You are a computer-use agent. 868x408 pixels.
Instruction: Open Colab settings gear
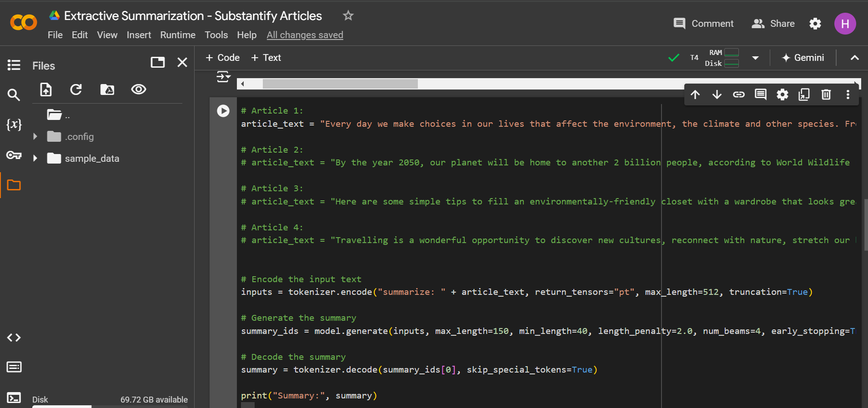click(x=815, y=24)
